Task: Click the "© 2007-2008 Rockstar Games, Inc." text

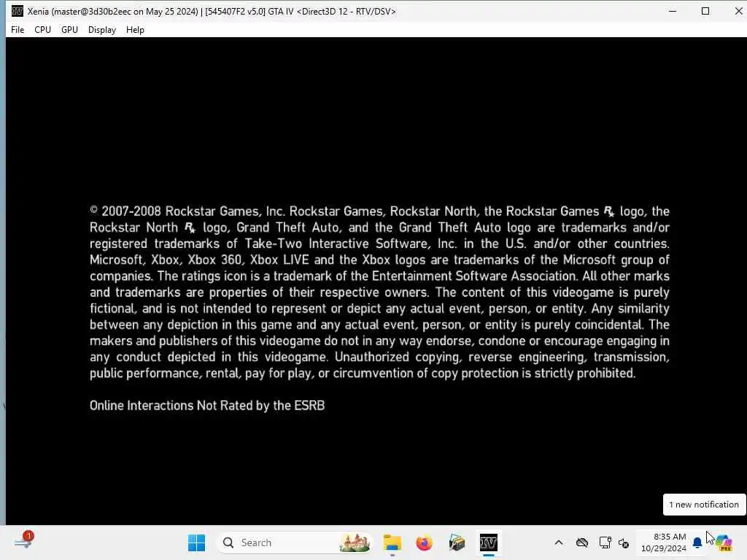Action: pos(187,211)
